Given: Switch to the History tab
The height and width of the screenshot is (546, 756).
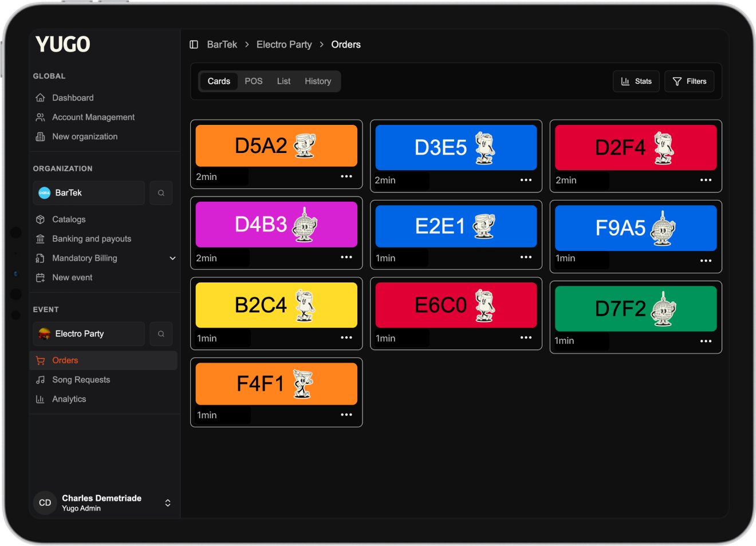Looking at the screenshot, I should point(318,81).
